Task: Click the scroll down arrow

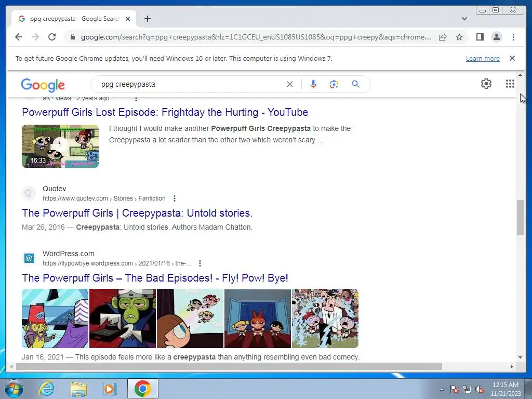Action: [520, 357]
